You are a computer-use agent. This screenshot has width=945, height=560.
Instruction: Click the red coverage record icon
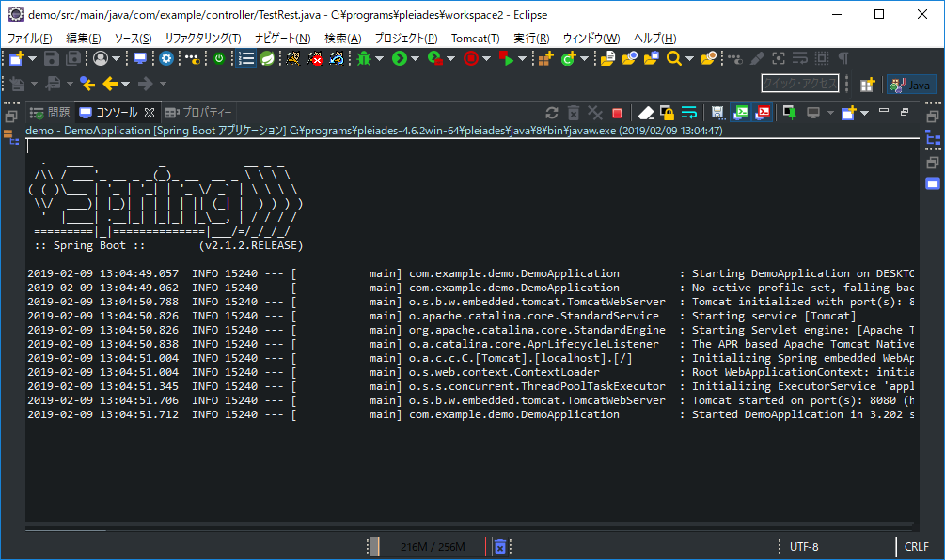[471, 58]
